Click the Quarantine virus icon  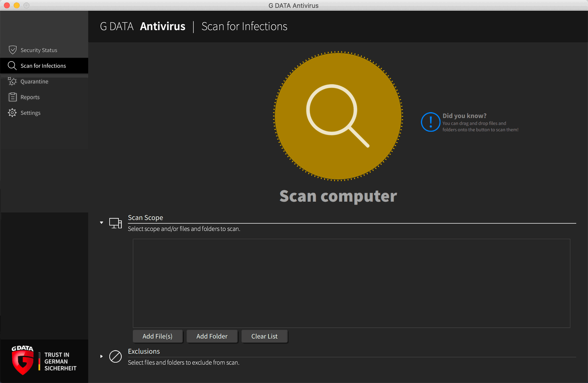coord(13,81)
